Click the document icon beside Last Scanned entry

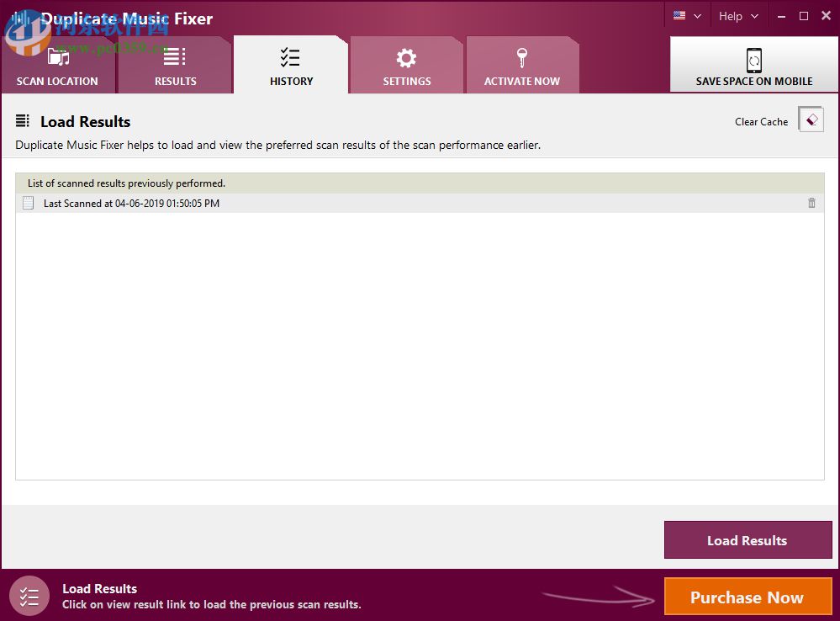click(x=29, y=203)
